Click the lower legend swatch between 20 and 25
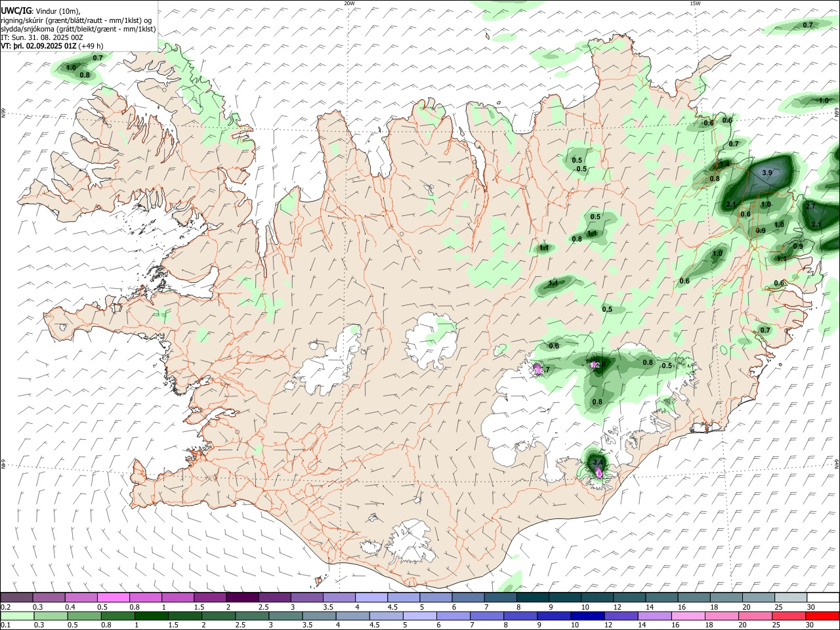840x630 pixels. click(755, 616)
